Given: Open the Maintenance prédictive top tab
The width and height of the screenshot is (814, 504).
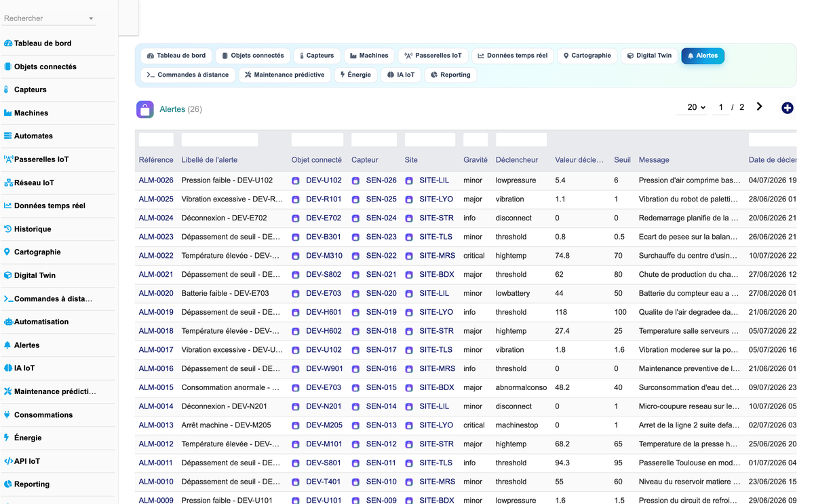Looking at the screenshot, I should click(x=284, y=75).
